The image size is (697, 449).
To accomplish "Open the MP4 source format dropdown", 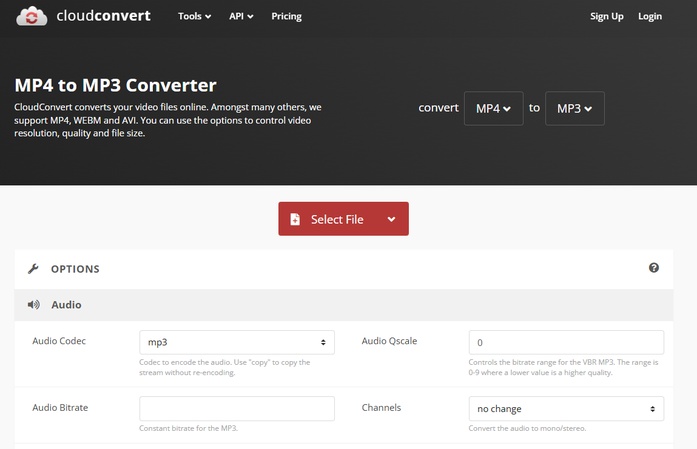I will (493, 108).
